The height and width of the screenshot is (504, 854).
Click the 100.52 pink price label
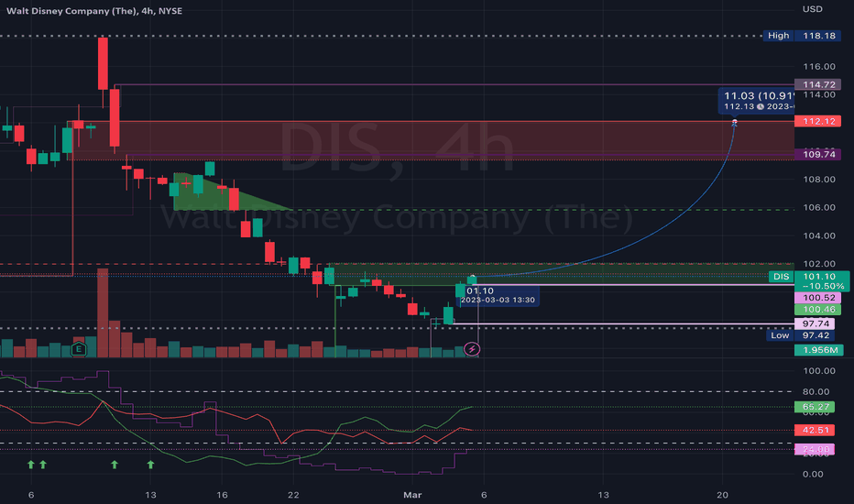point(817,298)
